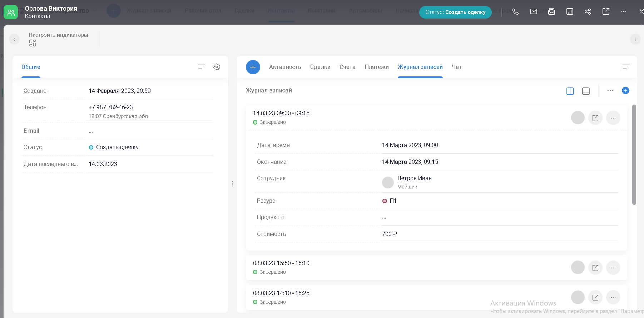Switch journal to table view
This screenshot has width=644, height=318.
(x=586, y=91)
